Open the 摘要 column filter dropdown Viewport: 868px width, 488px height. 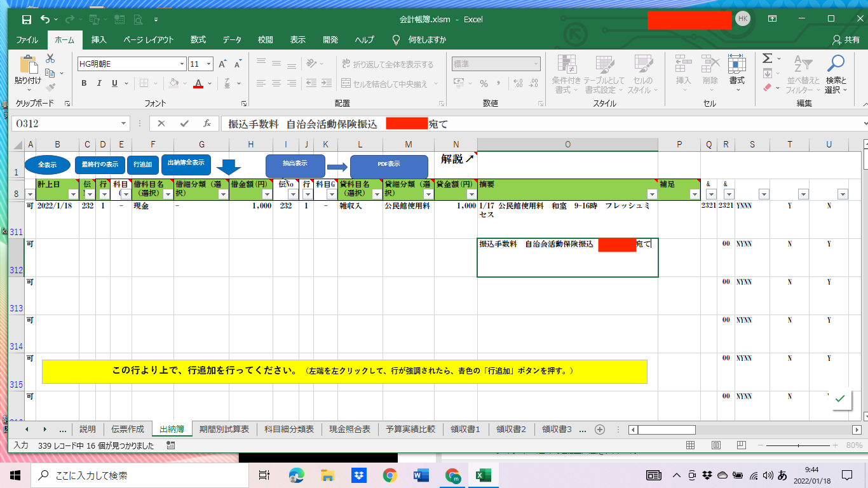point(651,194)
